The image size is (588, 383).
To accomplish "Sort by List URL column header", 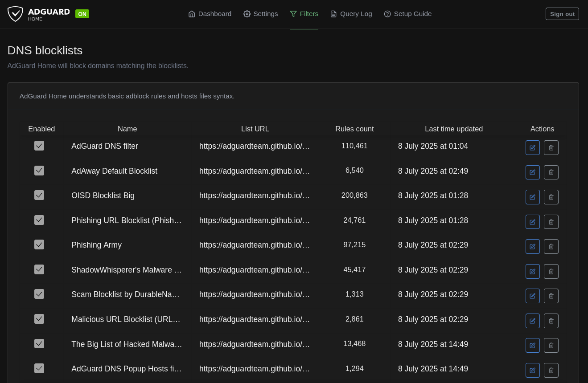I will tap(255, 129).
